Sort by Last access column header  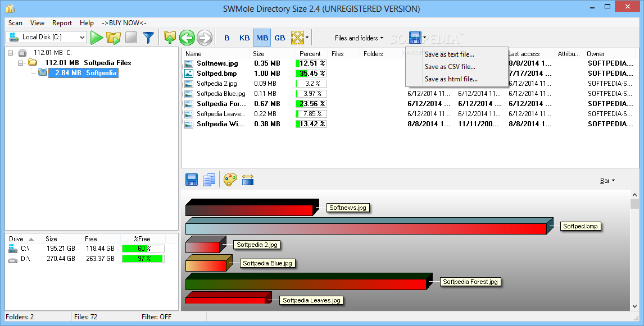pos(530,54)
